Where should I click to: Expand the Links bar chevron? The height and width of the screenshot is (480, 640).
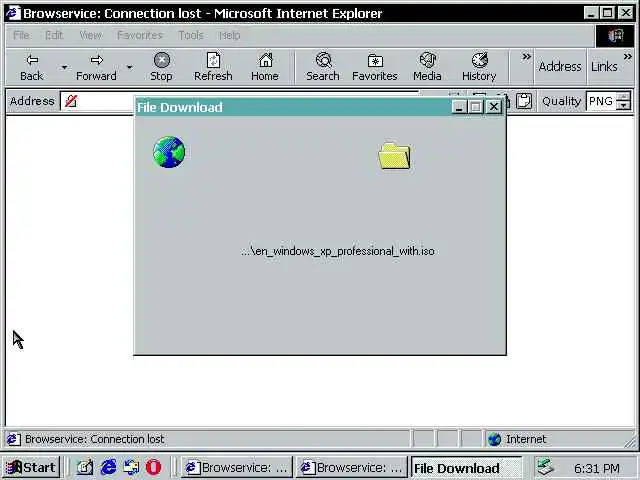628,57
